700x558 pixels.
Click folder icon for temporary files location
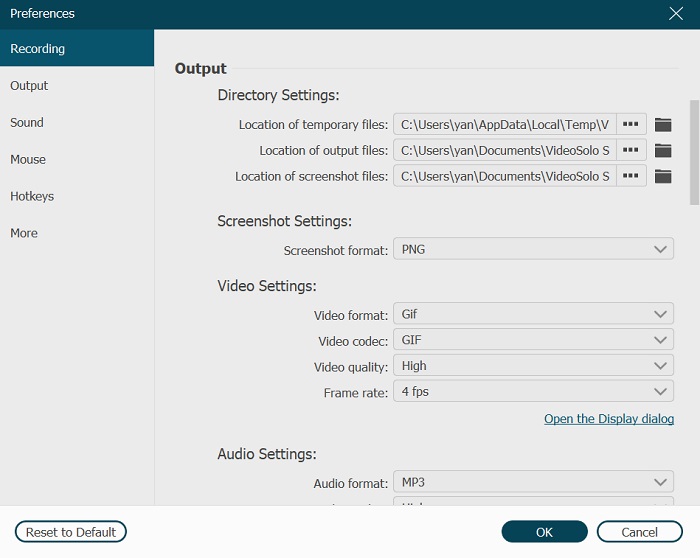tap(663, 125)
